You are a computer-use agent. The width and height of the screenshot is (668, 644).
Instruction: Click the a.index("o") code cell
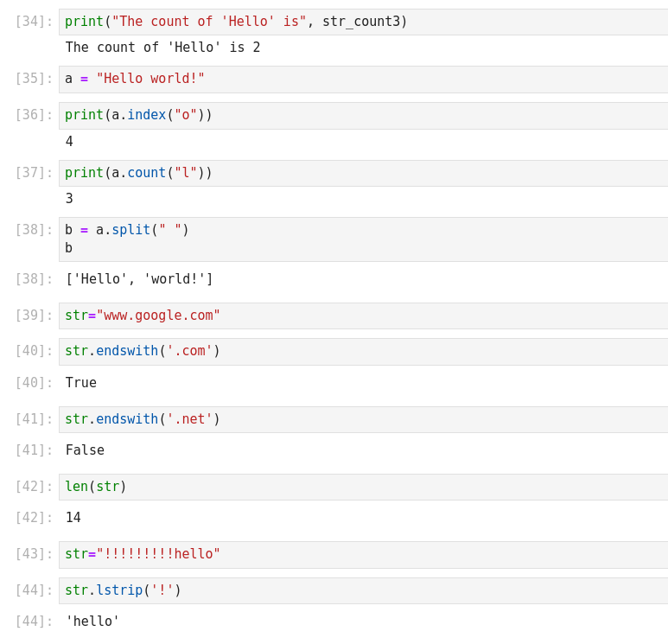tap(363, 115)
